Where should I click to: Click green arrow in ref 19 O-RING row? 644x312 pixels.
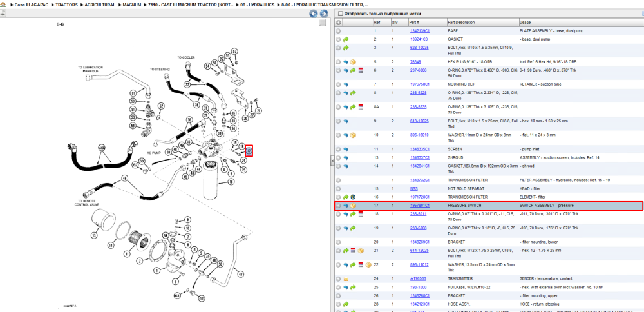[x=353, y=228]
